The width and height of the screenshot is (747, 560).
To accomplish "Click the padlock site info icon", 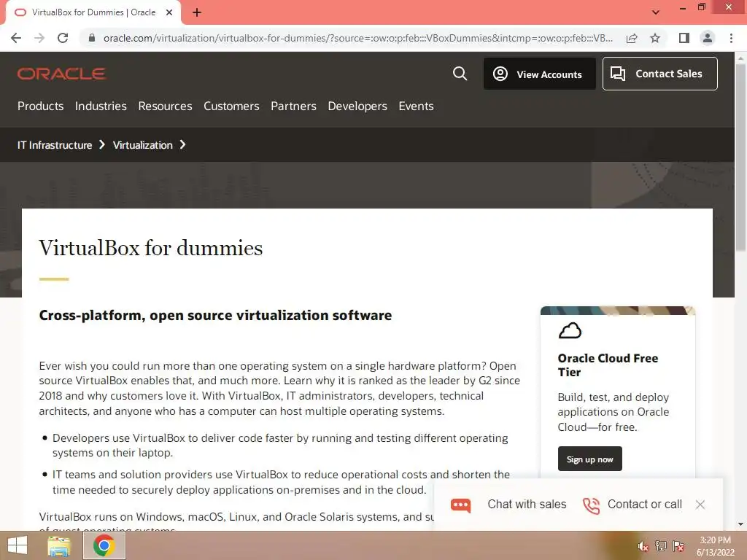I will coord(92,38).
